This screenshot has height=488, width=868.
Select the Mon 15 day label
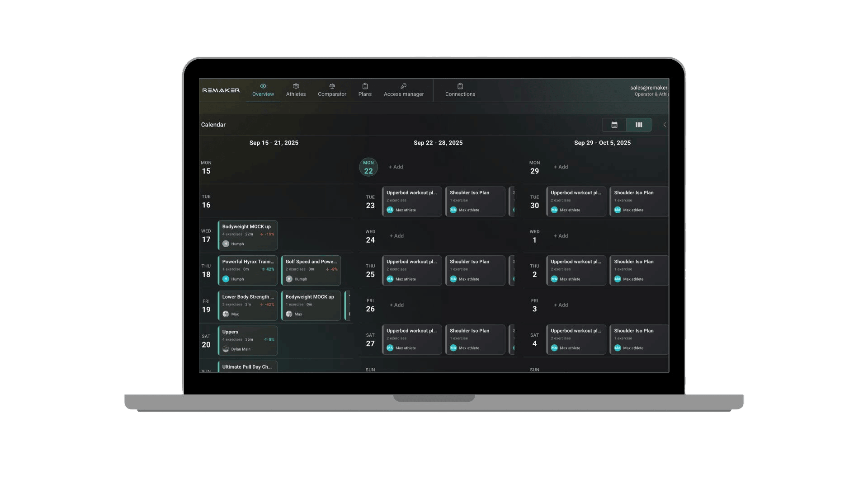pos(206,168)
